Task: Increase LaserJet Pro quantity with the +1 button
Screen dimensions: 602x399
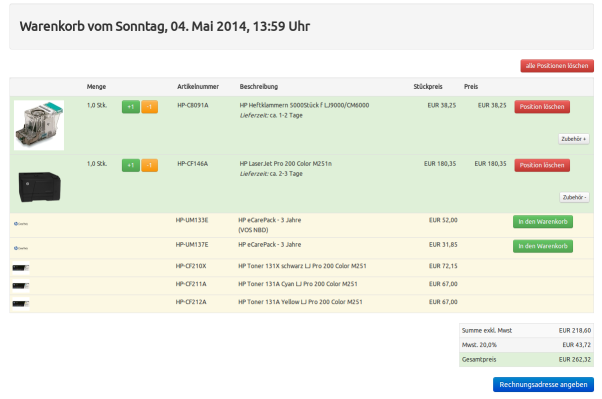Action: [131, 165]
